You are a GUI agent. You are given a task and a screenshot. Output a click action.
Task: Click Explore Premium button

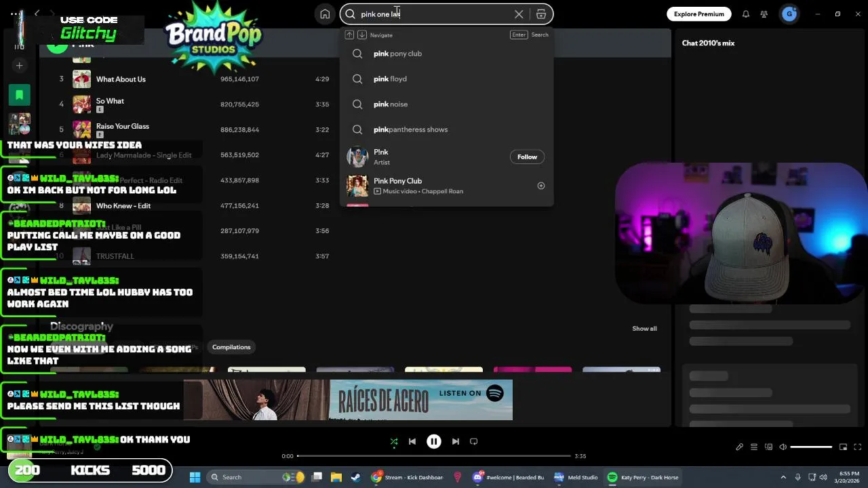point(698,14)
